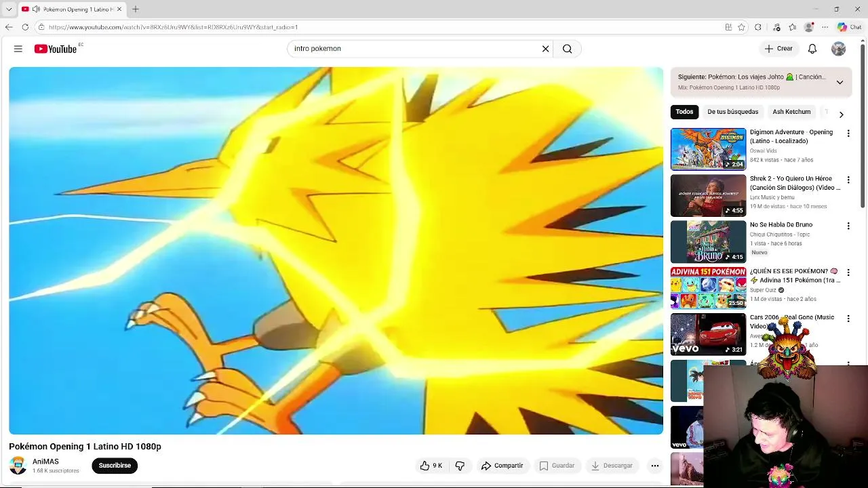This screenshot has height=488, width=868.
Task: Open Copilot Chat in Edge
Action: click(x=850, y=27)
